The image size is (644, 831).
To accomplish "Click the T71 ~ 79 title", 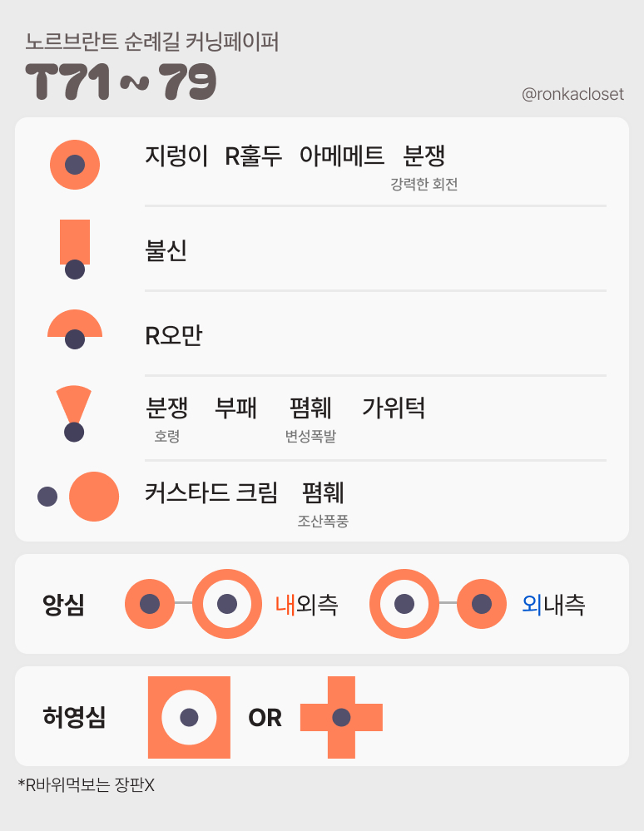I will coord(121,82).
